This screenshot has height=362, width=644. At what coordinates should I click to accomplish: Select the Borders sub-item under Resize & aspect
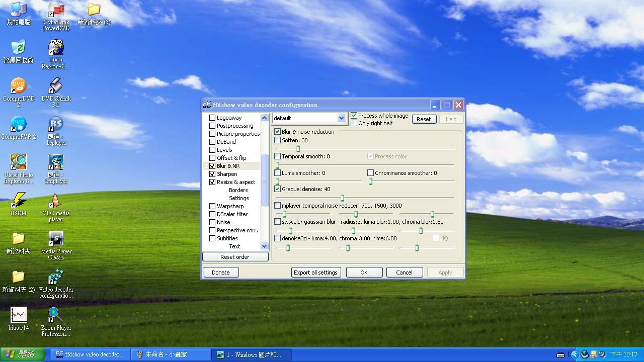(x=238, y=190)
